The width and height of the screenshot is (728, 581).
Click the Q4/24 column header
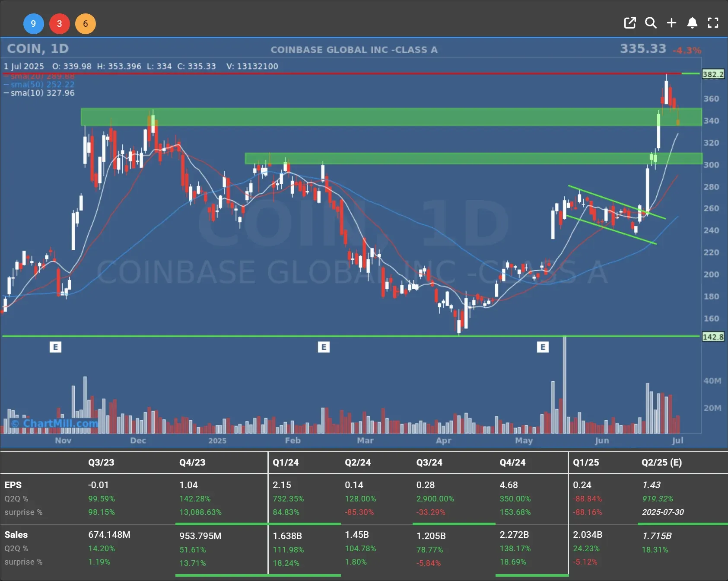pyautogui.click(x=513, y=462)
